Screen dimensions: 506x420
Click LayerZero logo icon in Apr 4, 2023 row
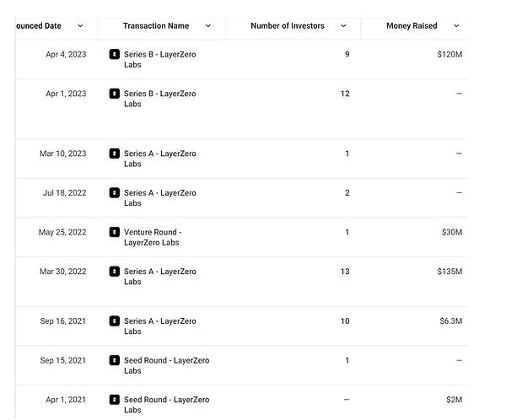[115, 54]
